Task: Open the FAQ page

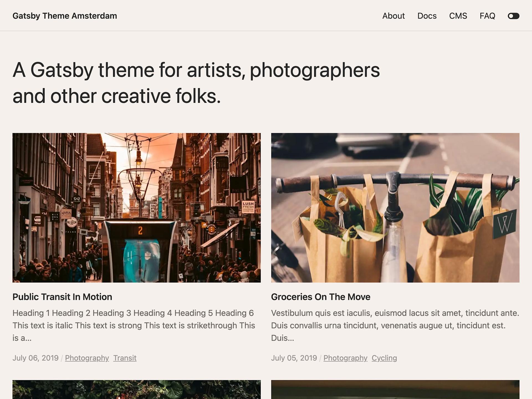Action: point(487,16)
